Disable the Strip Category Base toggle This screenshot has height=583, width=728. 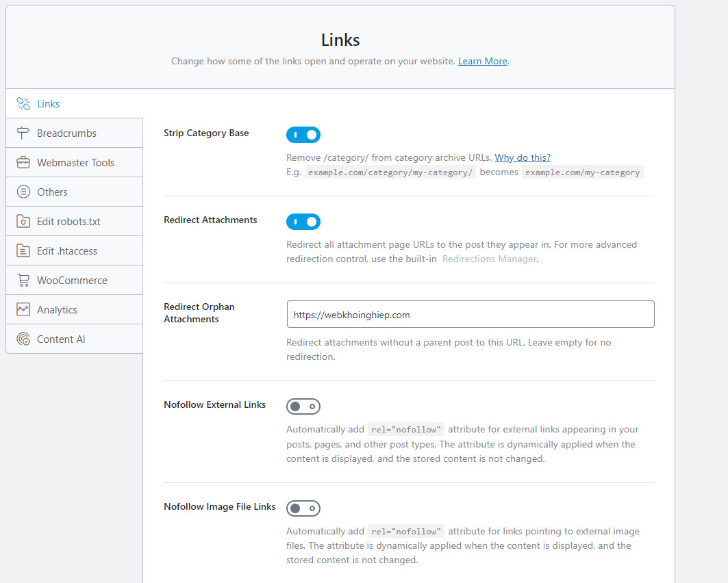(303, 135)
